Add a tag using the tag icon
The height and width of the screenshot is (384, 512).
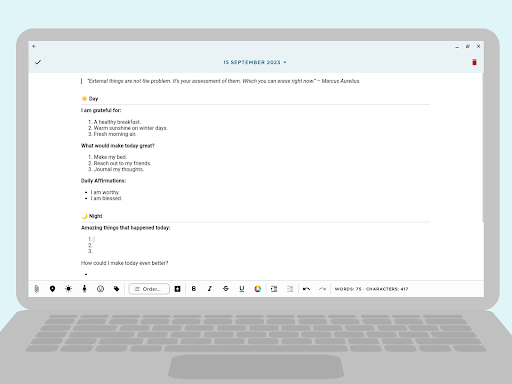[116, 289]
